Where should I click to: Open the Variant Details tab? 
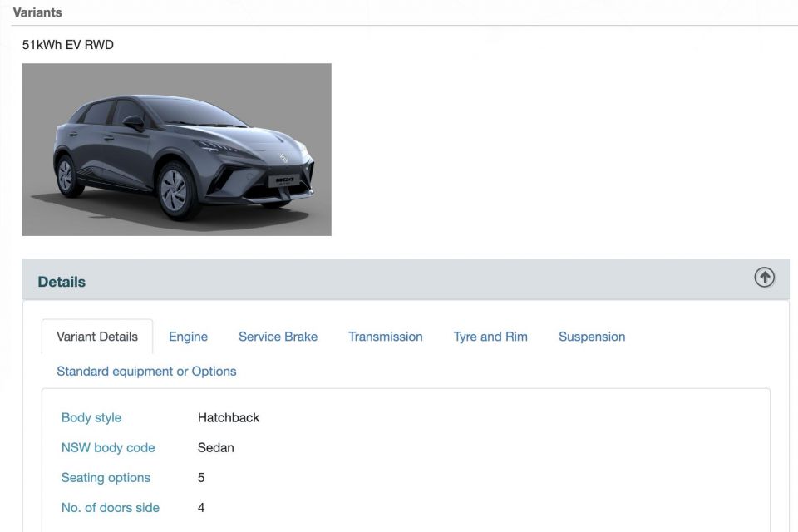(97, 337)
